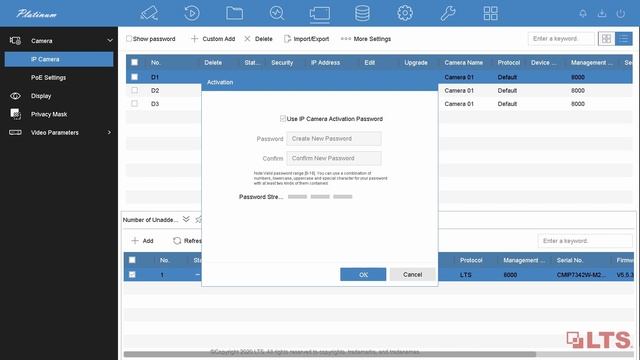Click the Camera Name column header
The width and height of the screenshot is (640, 360).
[x=463, y=62]
